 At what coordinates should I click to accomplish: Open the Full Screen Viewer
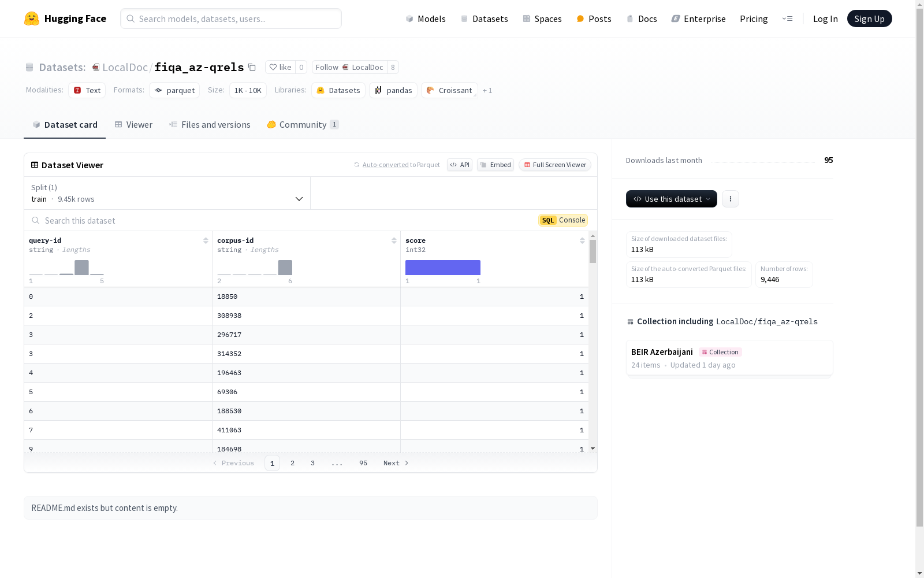(555, 165)
